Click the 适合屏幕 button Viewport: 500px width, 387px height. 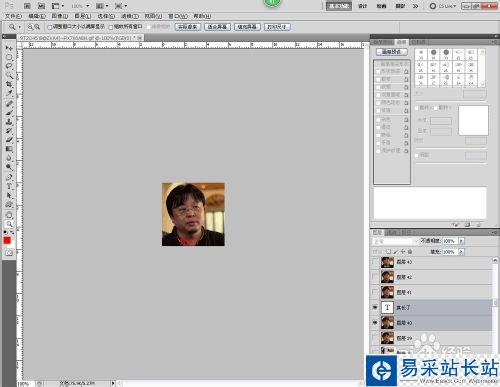(x=217, y=27)
